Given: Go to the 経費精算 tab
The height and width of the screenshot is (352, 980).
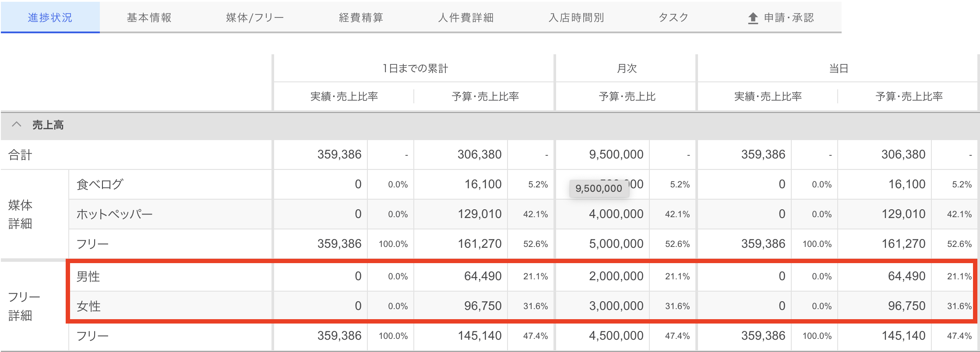Looking at the screenshot, I should click(361, 18).
